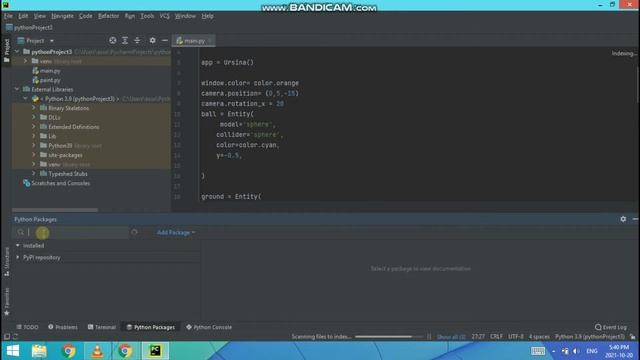Image resolution: width=640 pixels, height=360 pixels.
Task: Open the Code menu
Action: click(x=85, y=16)
